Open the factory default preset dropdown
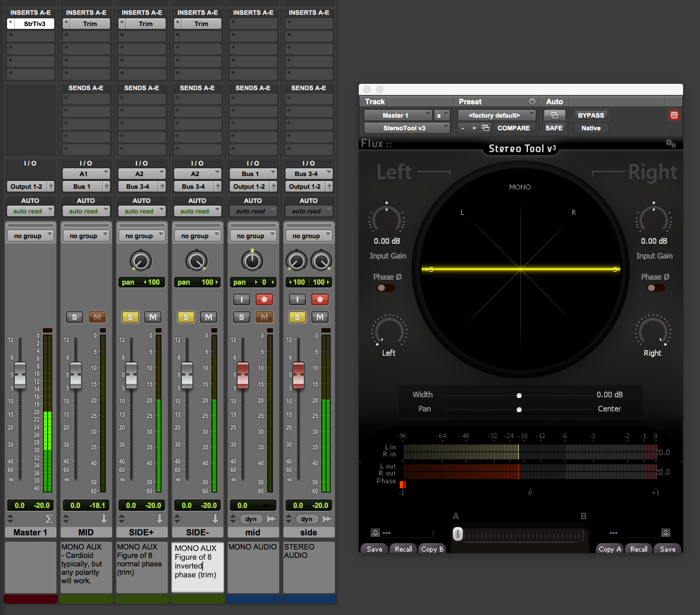The image size is (700, 615). click(496, 115)
